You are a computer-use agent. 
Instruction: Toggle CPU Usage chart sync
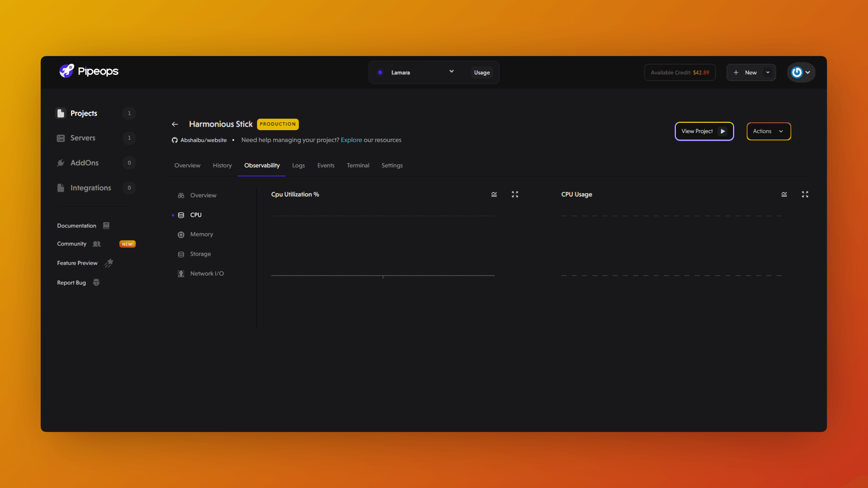point(784,194)
